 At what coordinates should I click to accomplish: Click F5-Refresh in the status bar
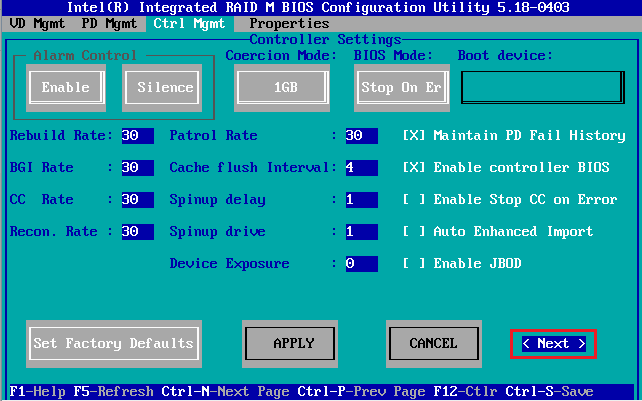pyautogui.click(x=113, y=392)
